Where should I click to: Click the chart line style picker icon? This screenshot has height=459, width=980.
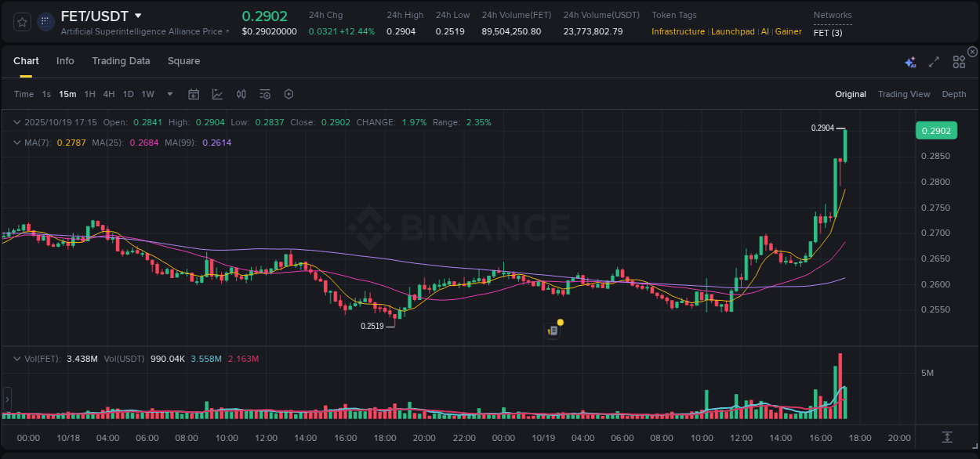click(x=217, y=94)
